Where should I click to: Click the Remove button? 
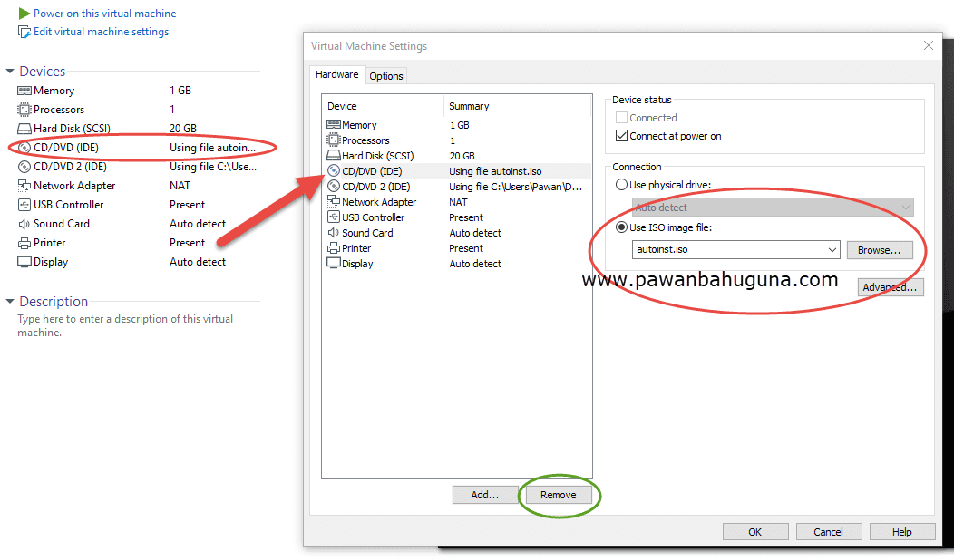558,495
